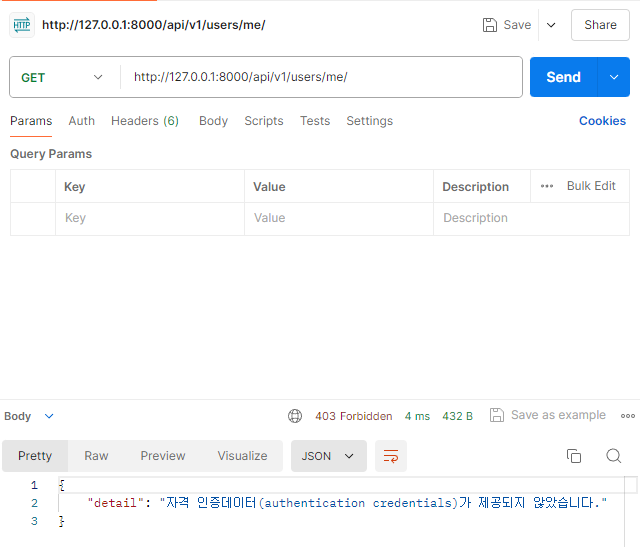Open the Headers (6) tab
This screenshot has width=640, height=547.
click(x=145, y=121)
